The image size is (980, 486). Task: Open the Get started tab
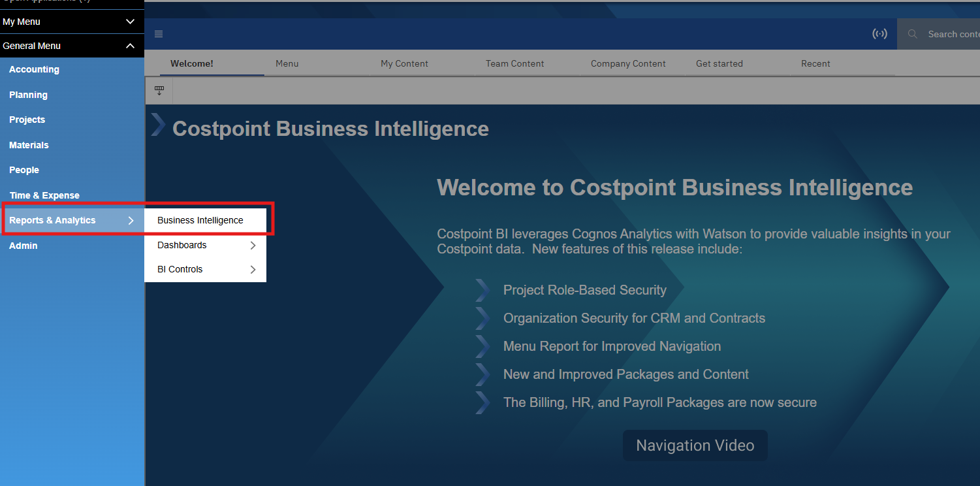coord(719,63)
